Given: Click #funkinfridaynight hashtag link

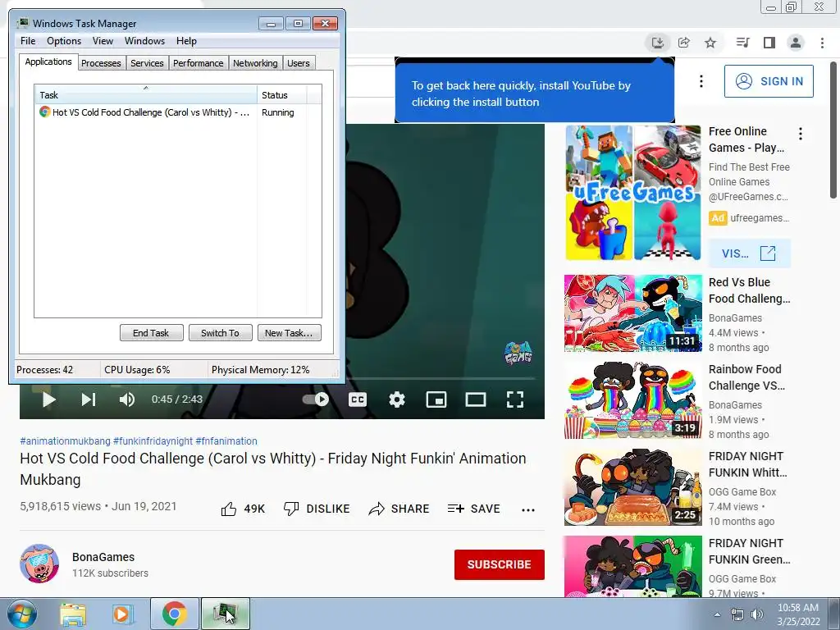Looking at the screenshot, I should click(153, 441).
